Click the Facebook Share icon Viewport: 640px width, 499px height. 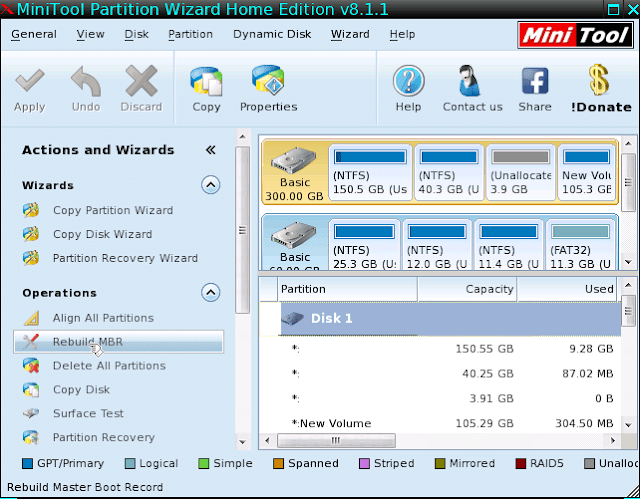tap(535, 80)
